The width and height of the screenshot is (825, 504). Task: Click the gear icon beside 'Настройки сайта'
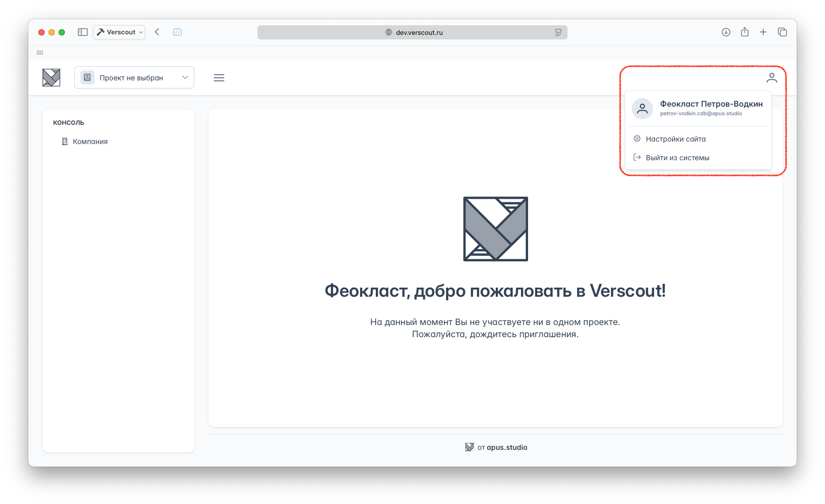coord(637,139)
